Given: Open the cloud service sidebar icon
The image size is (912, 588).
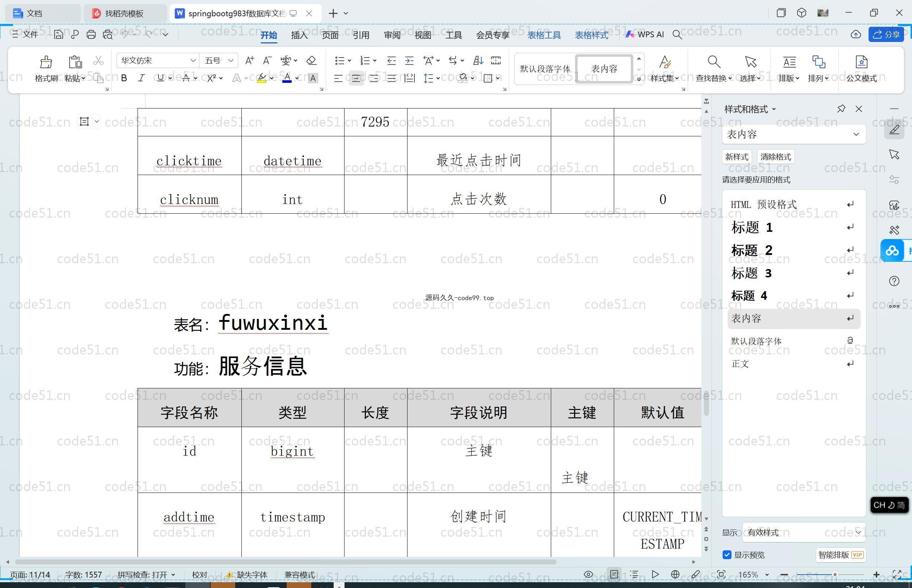Looking at the screenshot, I should (892, 251).
